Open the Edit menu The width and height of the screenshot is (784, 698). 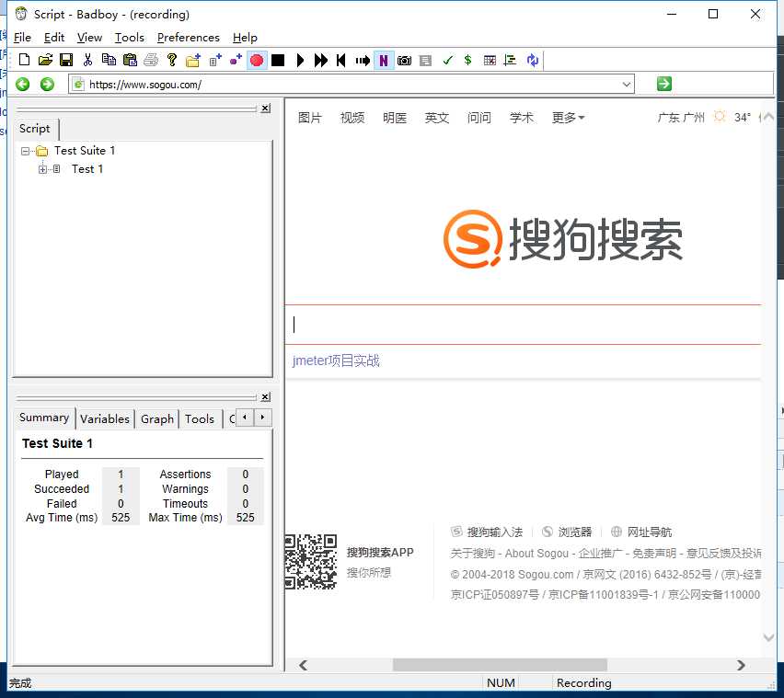pos(54,38)
